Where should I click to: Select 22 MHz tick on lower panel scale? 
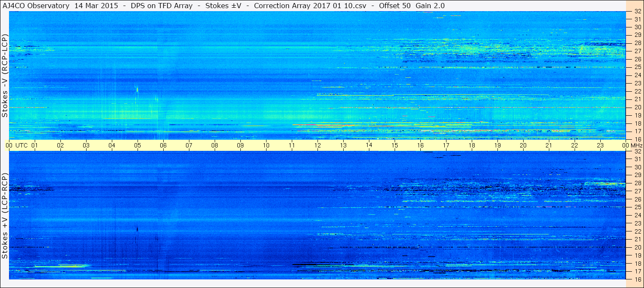(638, 231)
